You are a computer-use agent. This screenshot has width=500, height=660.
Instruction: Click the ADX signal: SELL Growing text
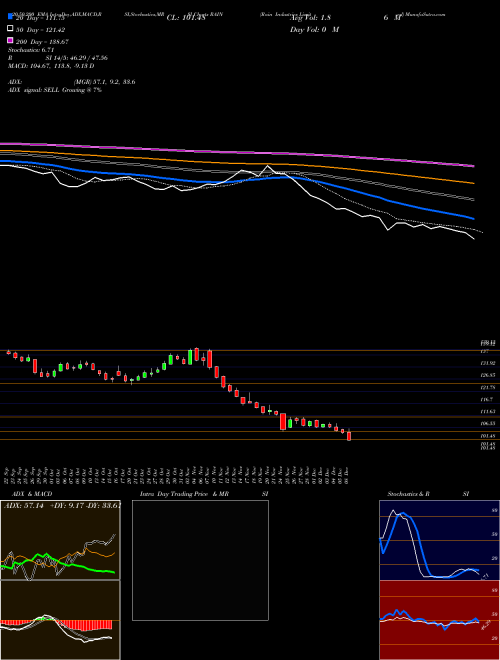coord(55,90)
